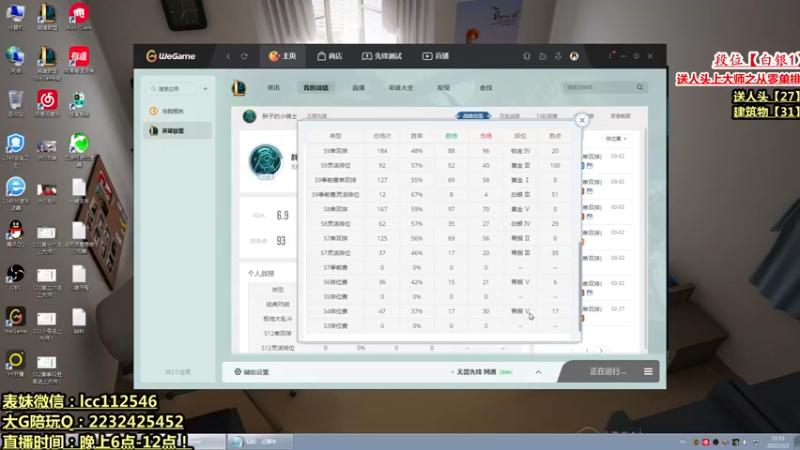Open the 英雄大全 tab

point(401,88)
